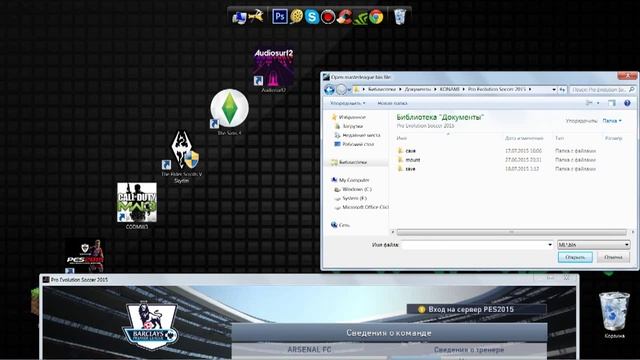Select Сведения о тренере in PES window
Screen dimensions: 640x360
pos(469,349)
